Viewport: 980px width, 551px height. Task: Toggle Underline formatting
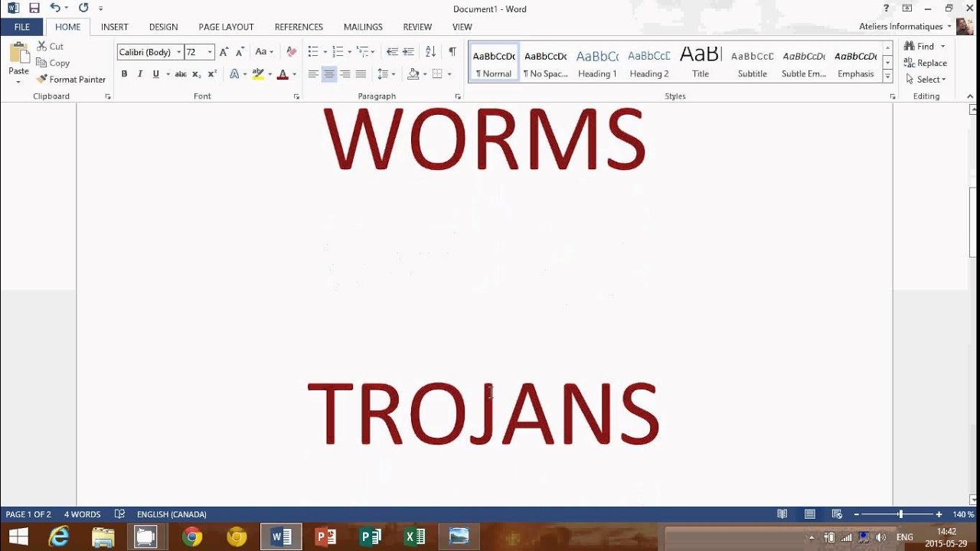pos(155,74)
